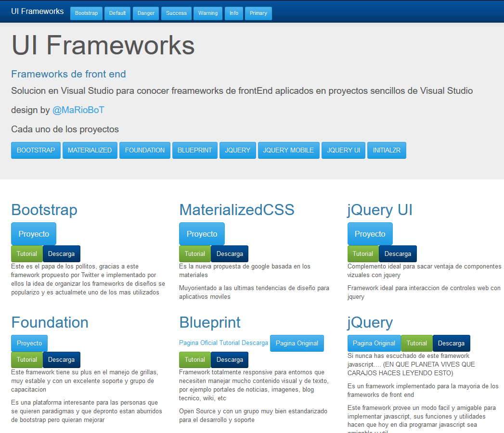
Task: Click the paragraph starting 'Muyorientado a las ultimas'
Action: pos(254,293)
